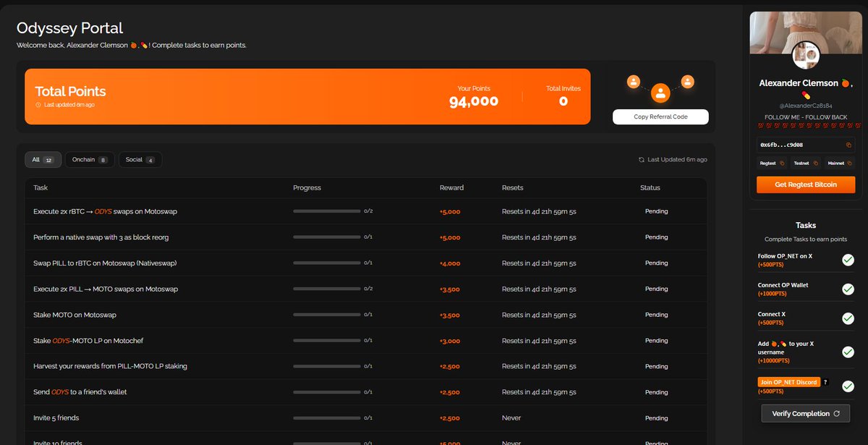868x445 pixels.
Task: Switch to the Social tab
Action: (140, 159)
